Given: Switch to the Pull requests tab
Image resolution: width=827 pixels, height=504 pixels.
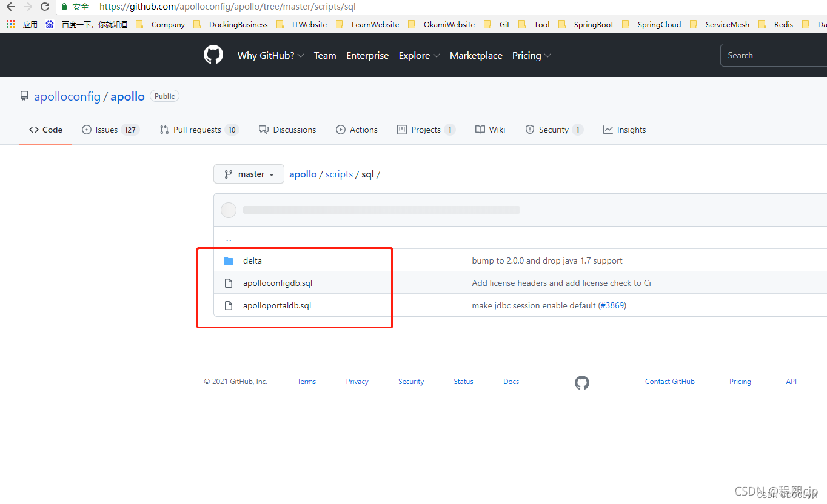Looking at the screenshot, I should (x=199, y=130).
